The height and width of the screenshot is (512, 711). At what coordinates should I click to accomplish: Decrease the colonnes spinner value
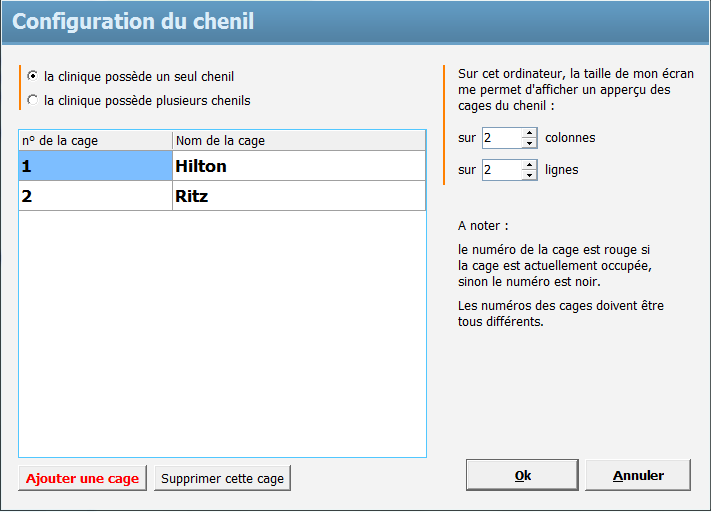click(x=529, y=143)
